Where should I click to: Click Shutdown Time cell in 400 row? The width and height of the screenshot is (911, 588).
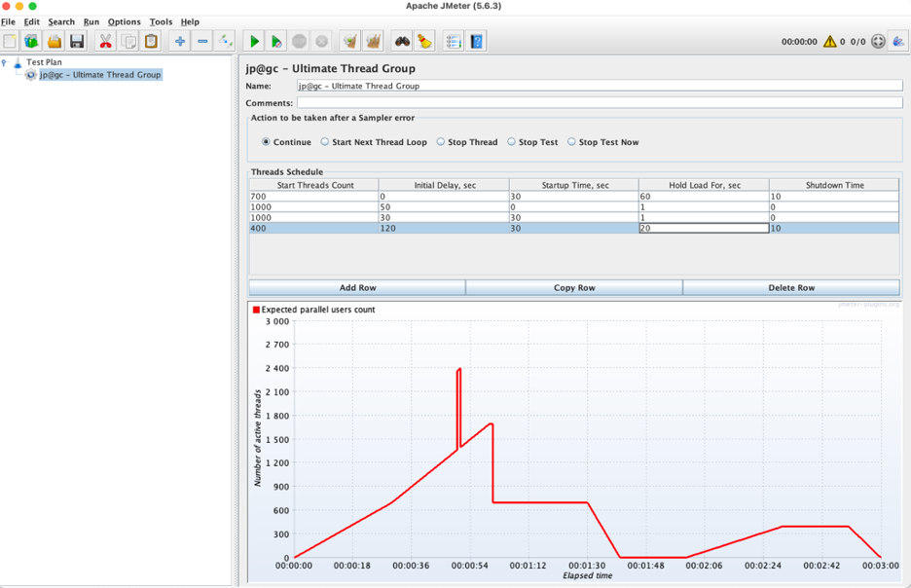(834, 229)
